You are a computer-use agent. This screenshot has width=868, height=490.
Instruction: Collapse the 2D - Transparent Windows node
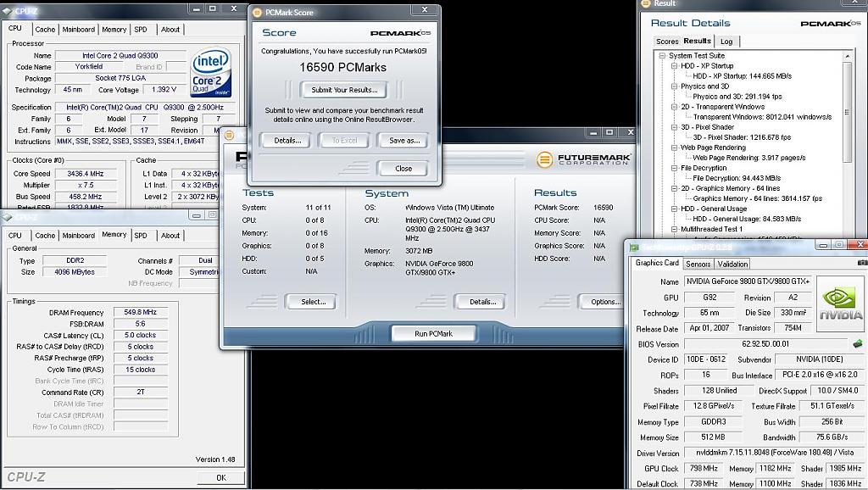(674, 107)
